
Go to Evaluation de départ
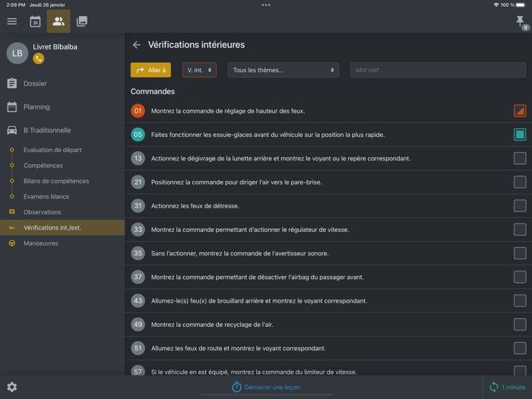[62, 150]
